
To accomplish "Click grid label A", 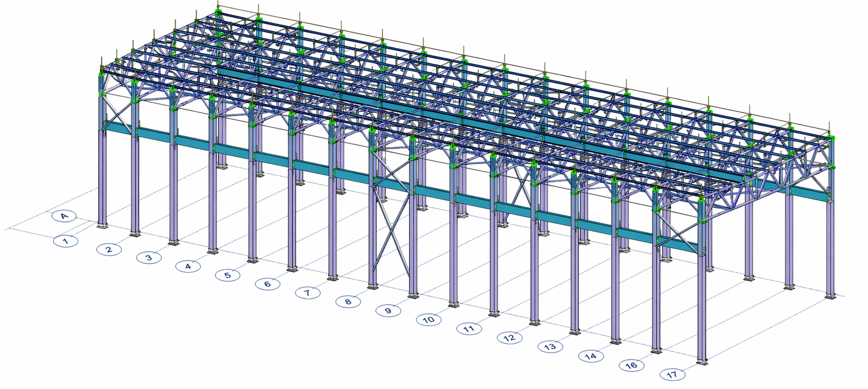I will click(64, 216).
